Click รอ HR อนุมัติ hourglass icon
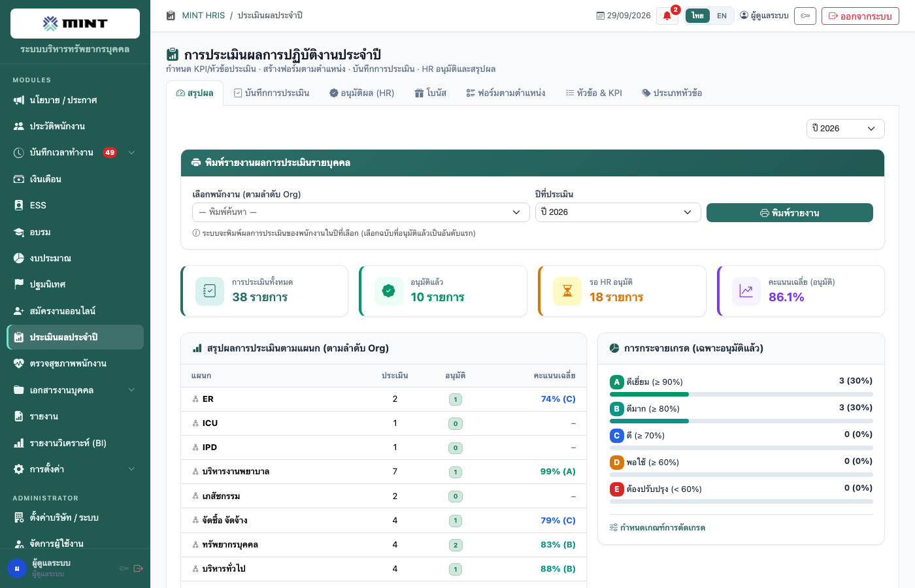Viewport: 915px width, 588px height. [x=567, y=291]
